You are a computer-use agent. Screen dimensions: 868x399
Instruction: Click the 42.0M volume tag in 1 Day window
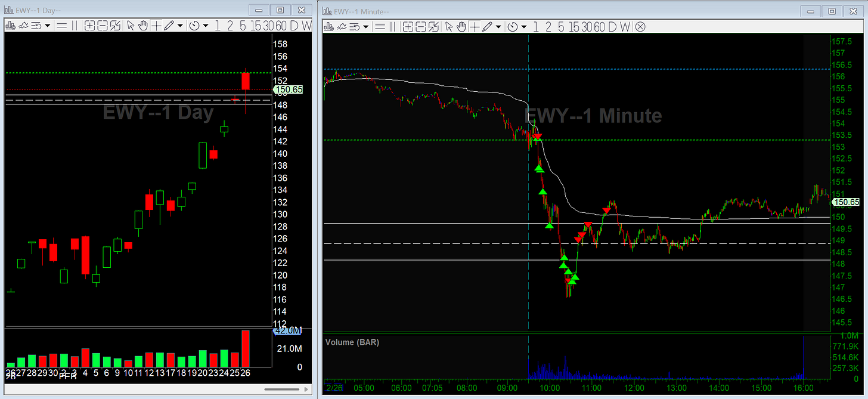pos(288,331)
